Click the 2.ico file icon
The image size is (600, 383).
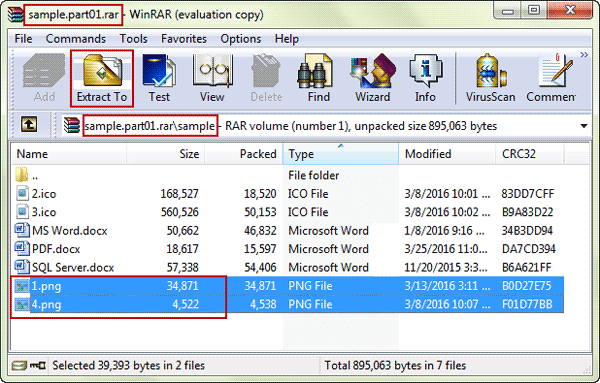(x=22, y=193)
